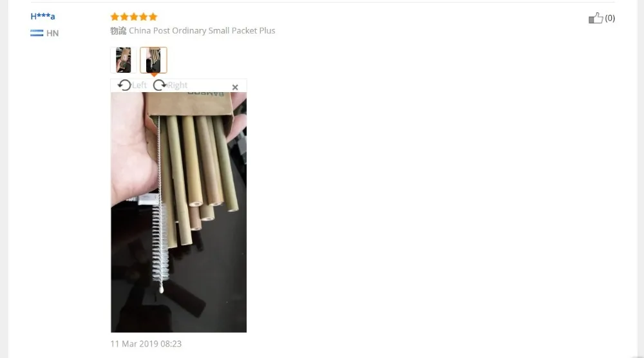The image size is (644, 358).
Task: Click the Honduras flag icon
Action: pos(37,33)
